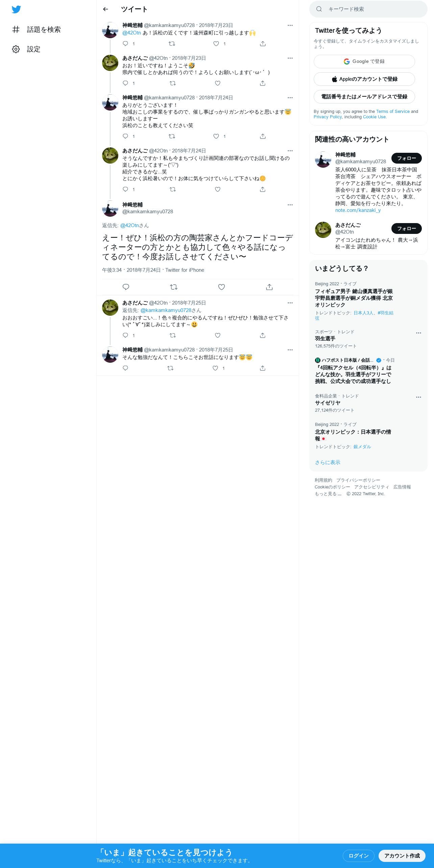Go back using the arrow icon
The height and width of the screenshot is (868, 434).
[x=105, y=9]
